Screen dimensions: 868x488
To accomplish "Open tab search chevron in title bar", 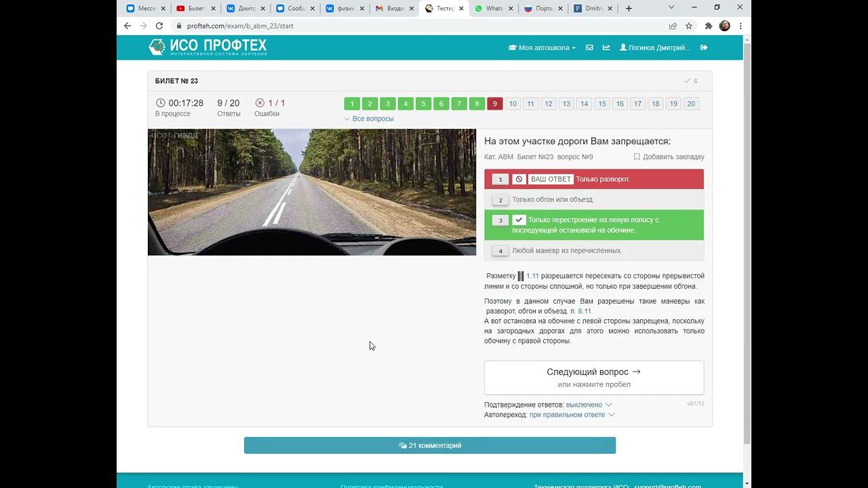I will 671,7.
